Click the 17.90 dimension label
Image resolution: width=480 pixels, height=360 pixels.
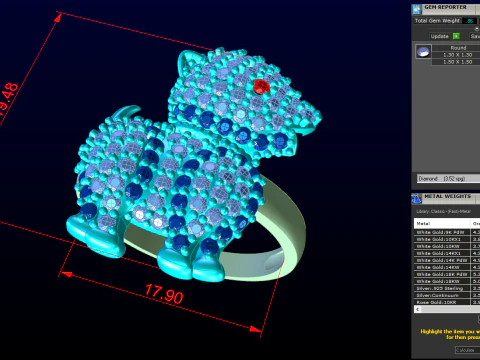[x=164, y=294]
